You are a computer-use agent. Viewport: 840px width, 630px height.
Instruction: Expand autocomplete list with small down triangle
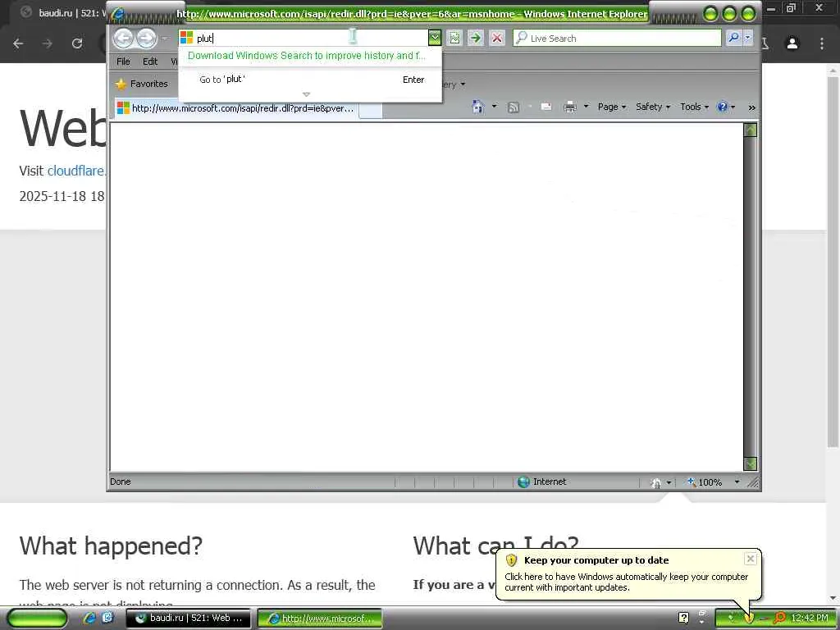[307, 94]
